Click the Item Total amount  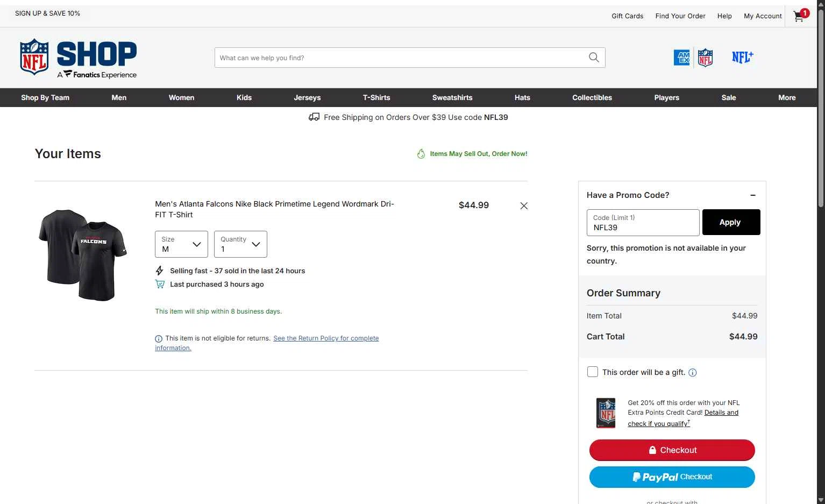[744, 316]
